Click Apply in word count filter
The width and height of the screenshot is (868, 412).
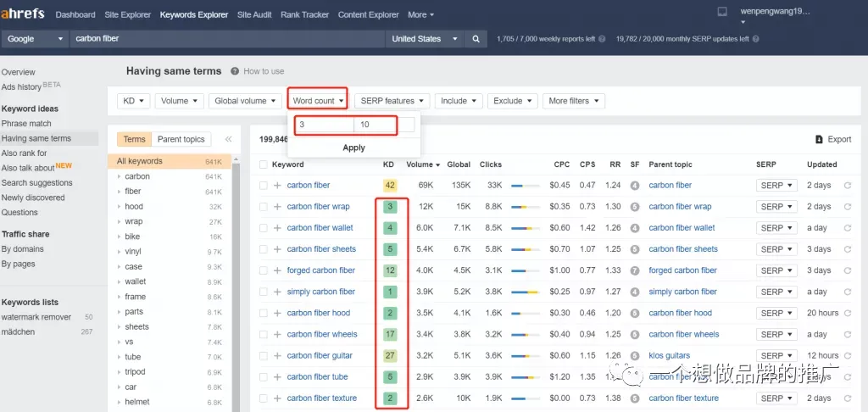[353, 148]
